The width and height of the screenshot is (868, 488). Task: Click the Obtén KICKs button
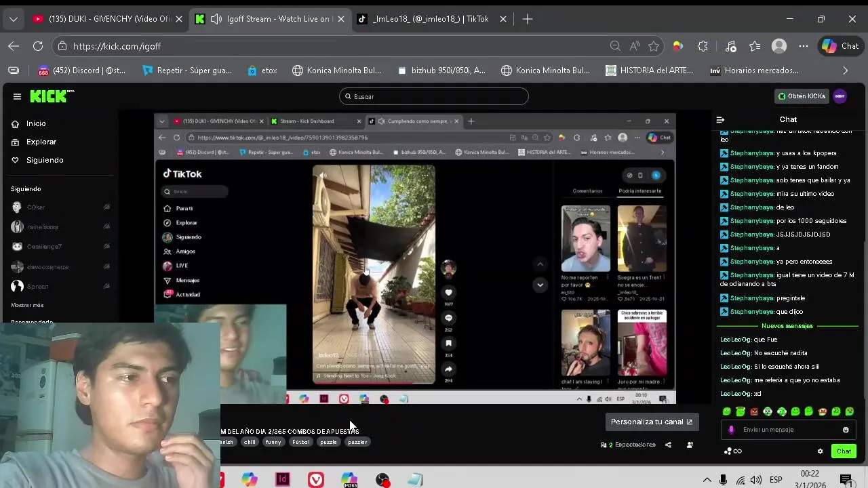(802, 96)
